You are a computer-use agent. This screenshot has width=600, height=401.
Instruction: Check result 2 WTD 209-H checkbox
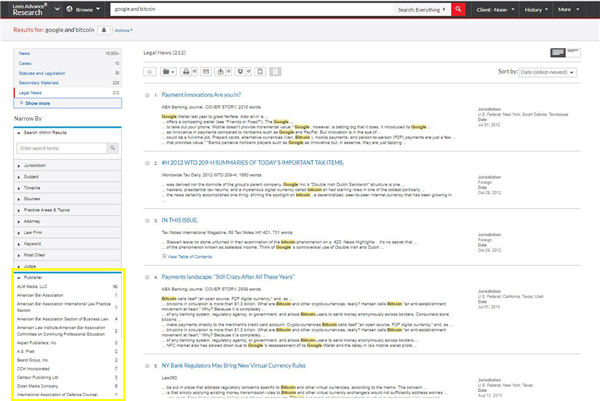click(147, 163)
